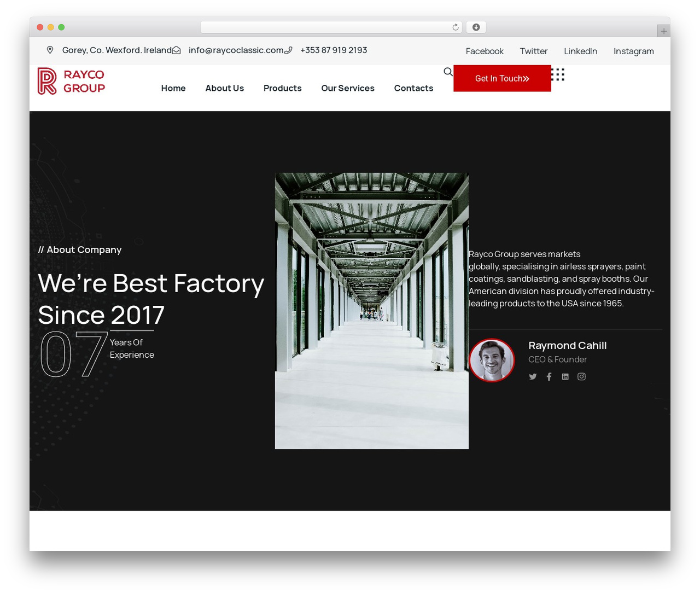Visit the Facebook link in top bar

pyautogui.click(x=485, y=51)
